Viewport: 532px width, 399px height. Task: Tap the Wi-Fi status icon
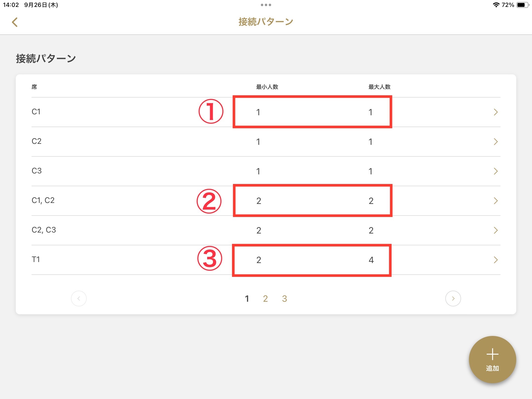(x=496, y=5)
